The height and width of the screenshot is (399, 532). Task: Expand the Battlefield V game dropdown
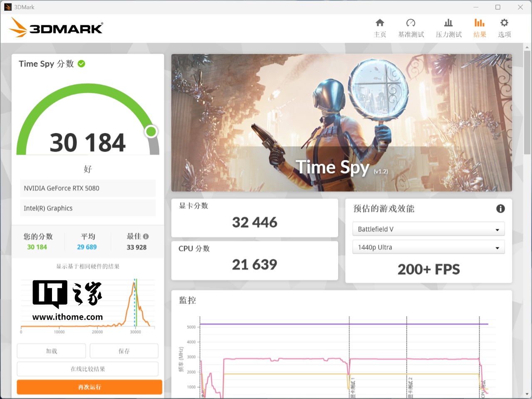(428, 229)
